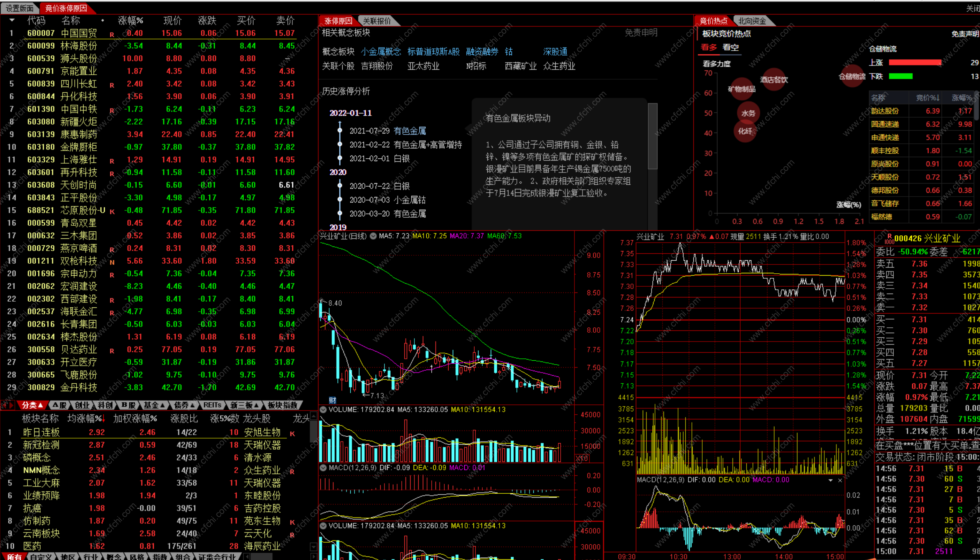
Task: Switch to 关联报价 tab
Action: click(377, 21)
